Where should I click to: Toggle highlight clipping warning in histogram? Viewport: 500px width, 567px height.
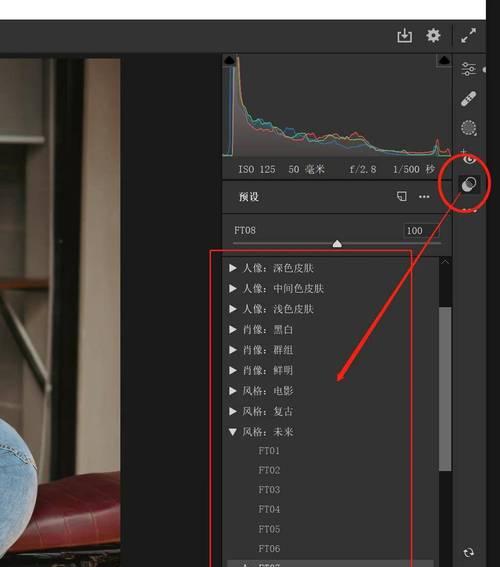(x=444, y=60)
